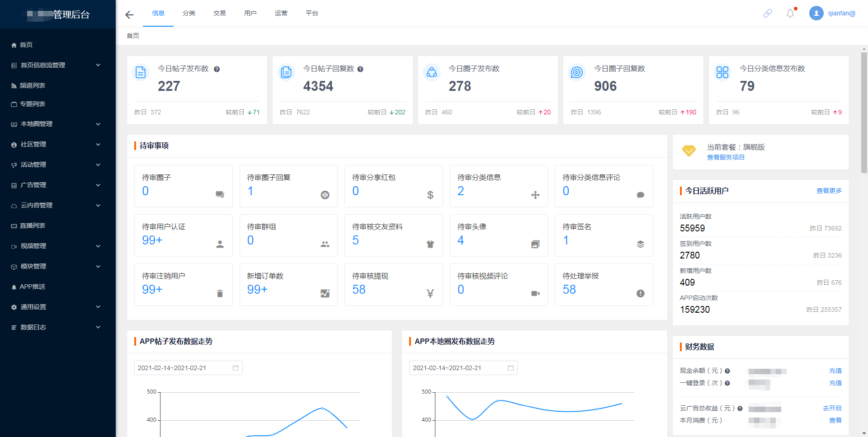Switch to the 运营 top tab
Screen dimensions: 868x437
[281, 13]
